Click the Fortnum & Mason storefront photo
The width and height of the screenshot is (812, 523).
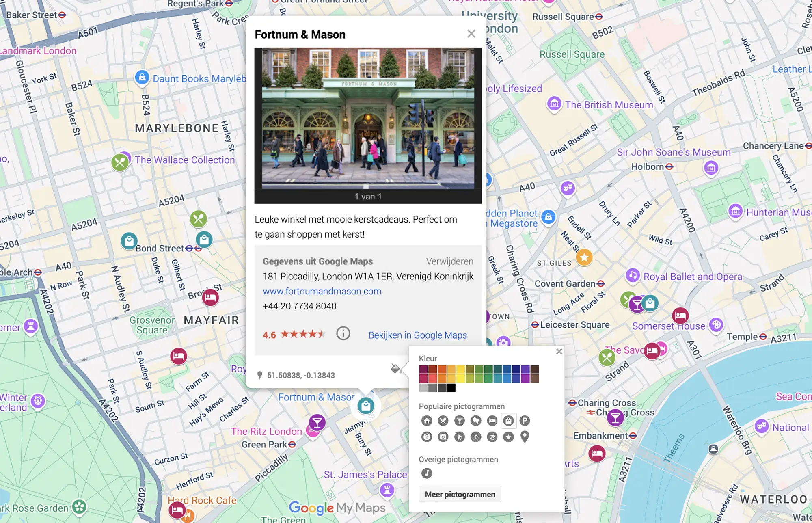pyautogui.click(x=368, y=119)
